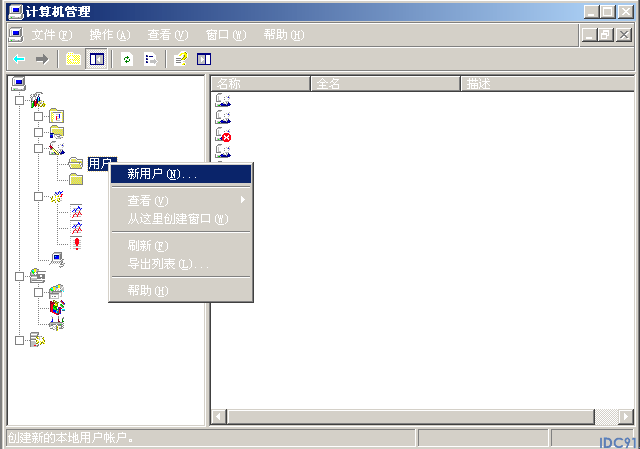The image size is (640, 449).
Task: Select the root computer icon in tree
Action: [x=19, y=84]
